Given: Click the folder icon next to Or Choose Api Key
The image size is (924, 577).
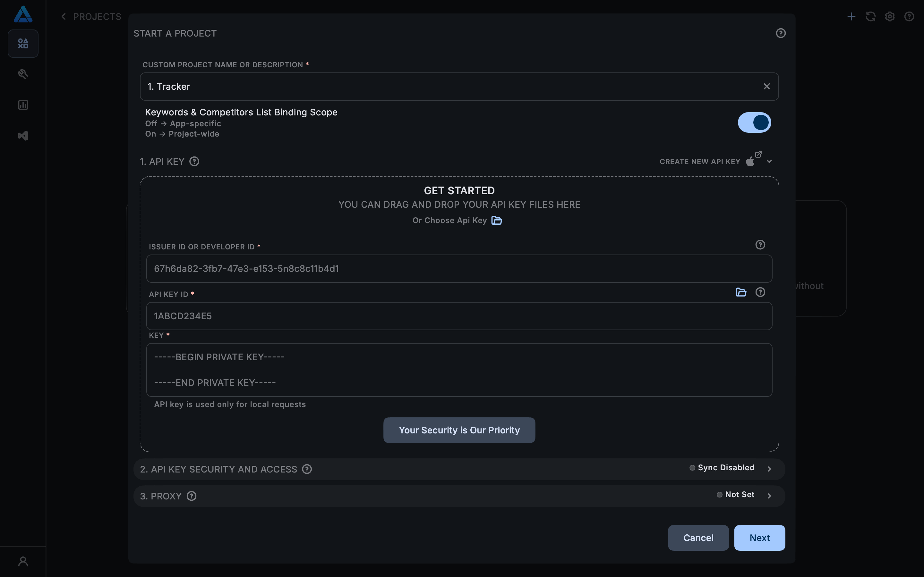Looking at the screenshot, I should [496, 221].
